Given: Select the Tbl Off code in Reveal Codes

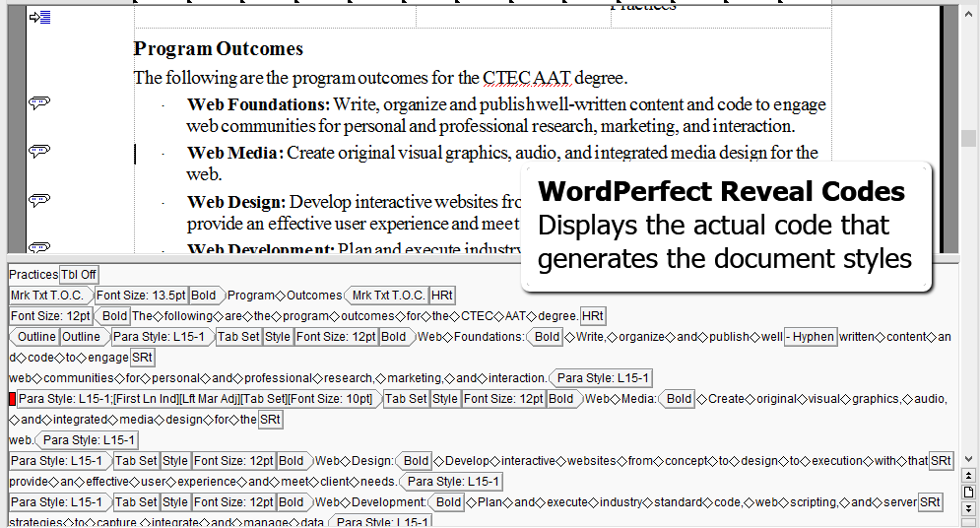Looking at the screenshot, I should 79,275.
